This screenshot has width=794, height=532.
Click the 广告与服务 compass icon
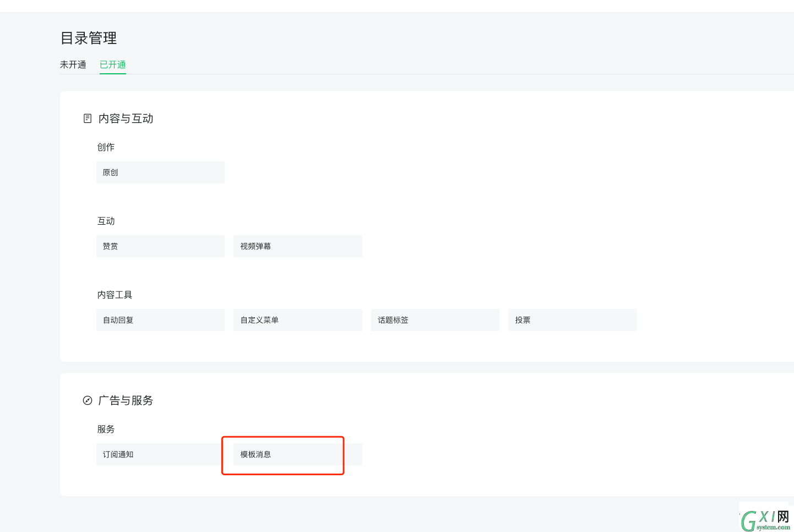pos(88,400)
